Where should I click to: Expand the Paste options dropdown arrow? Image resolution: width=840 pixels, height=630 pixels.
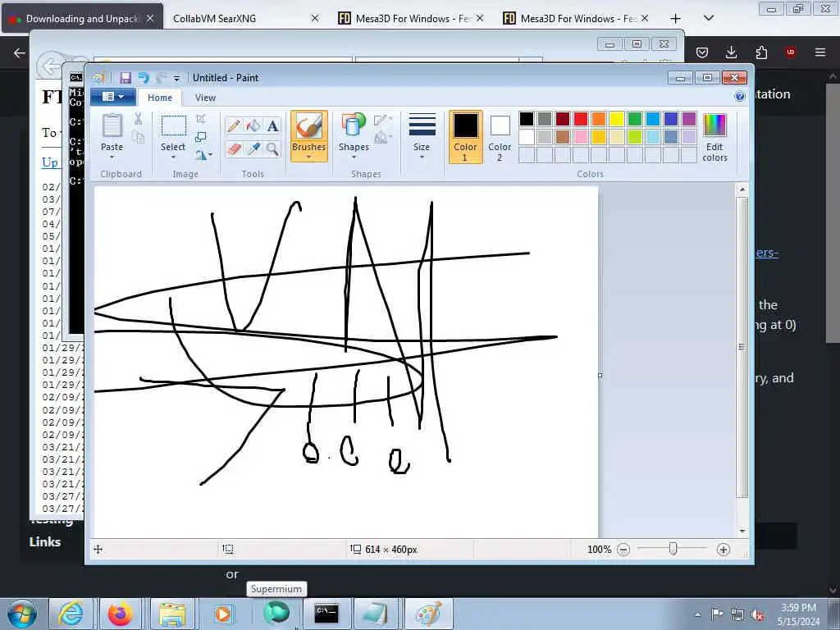112,157
